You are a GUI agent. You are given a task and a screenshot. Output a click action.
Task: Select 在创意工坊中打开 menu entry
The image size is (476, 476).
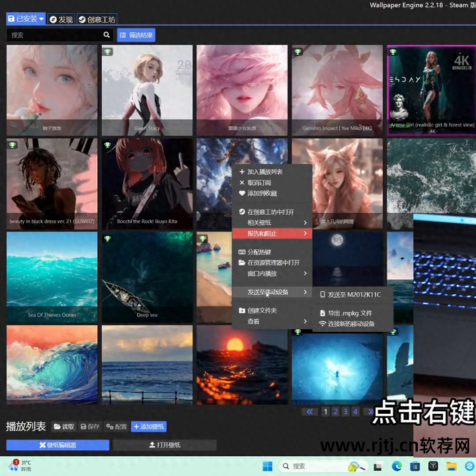[x=272, y=212]
